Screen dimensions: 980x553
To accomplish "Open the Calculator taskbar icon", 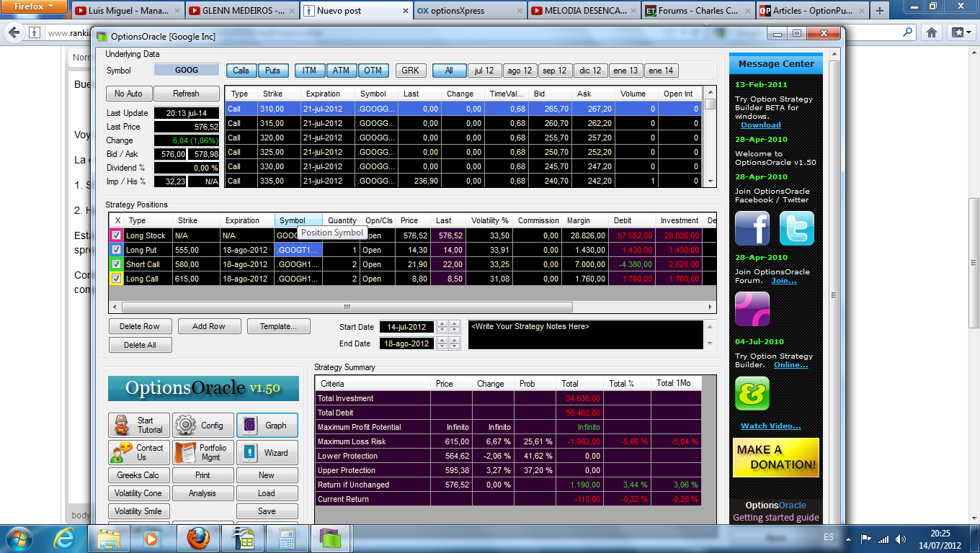I will point(288,538).
